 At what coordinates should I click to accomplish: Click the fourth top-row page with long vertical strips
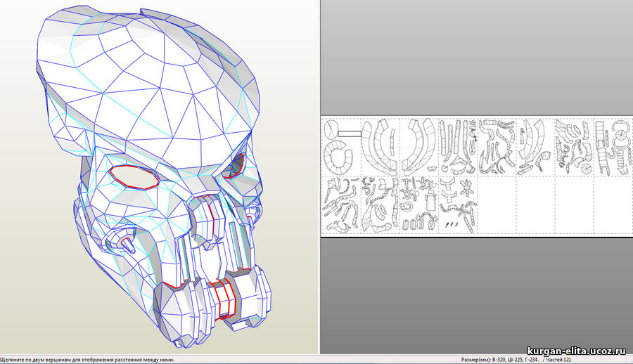click(458, 146)
